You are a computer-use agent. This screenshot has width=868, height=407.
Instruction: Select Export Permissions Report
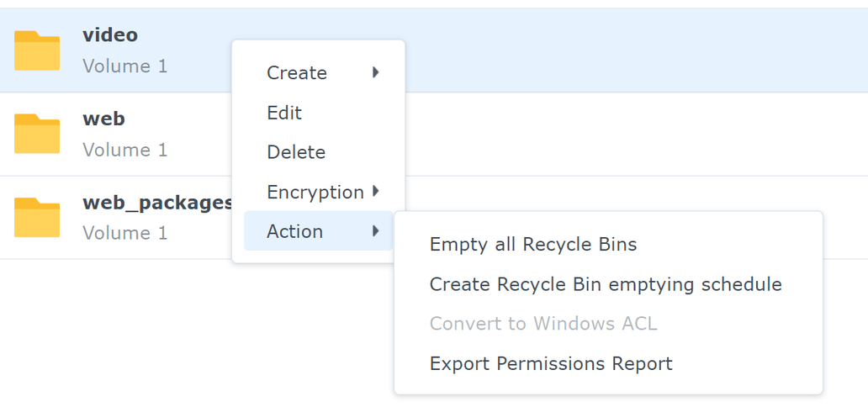coord(551,363)
